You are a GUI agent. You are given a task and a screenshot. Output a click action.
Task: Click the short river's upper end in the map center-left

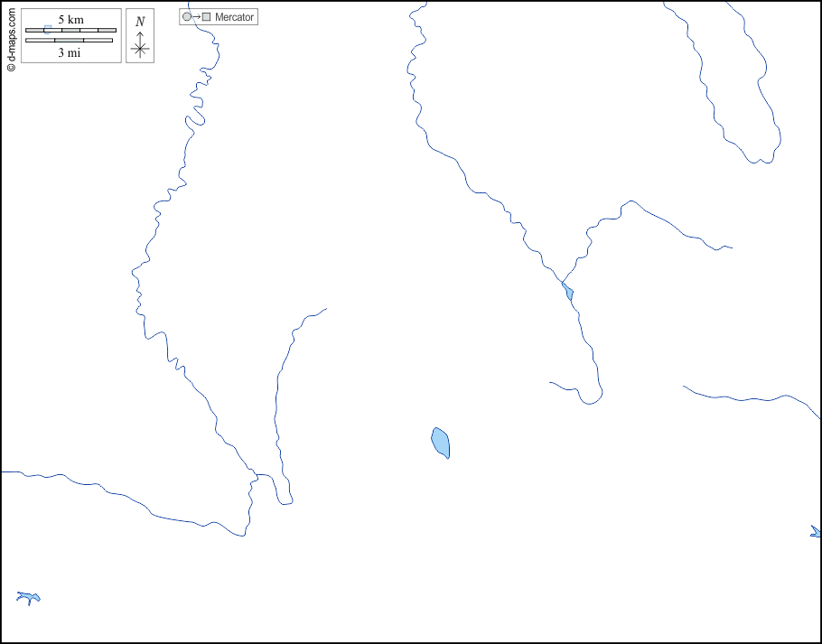324,309
